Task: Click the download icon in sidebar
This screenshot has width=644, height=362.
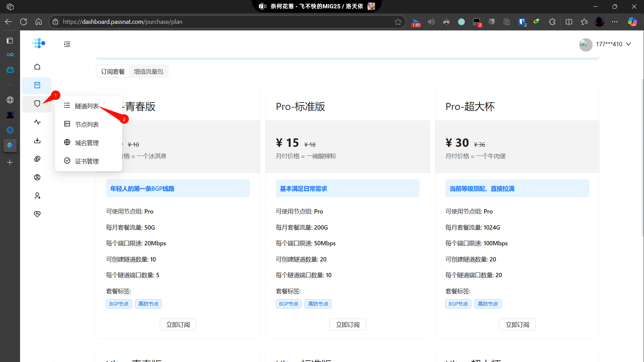Action: click(x=37, y=140)
